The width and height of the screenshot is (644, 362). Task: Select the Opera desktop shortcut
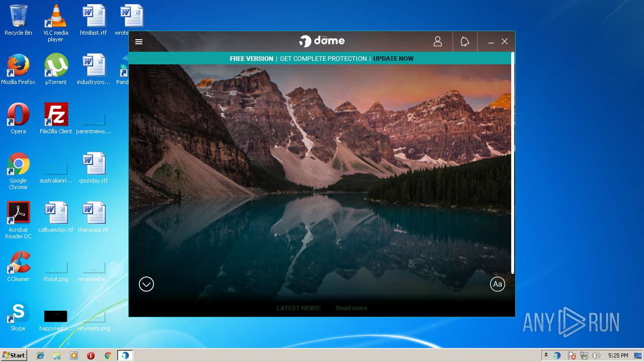[x=18, y=119]
